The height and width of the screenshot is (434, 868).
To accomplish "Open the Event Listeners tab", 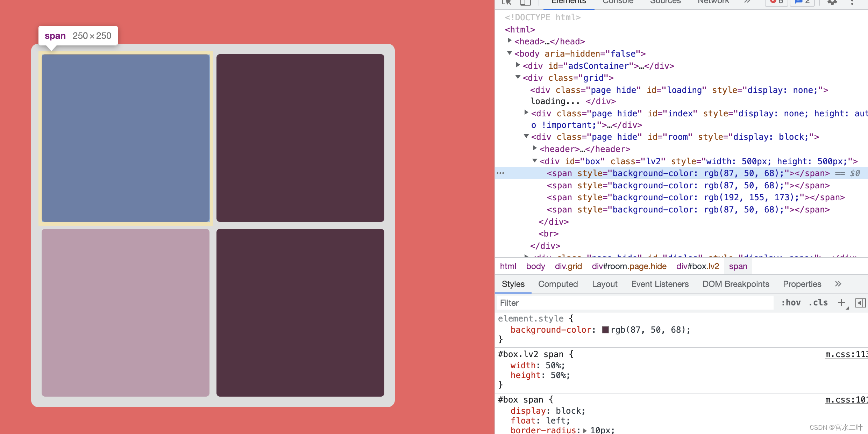I will tap(660, 284).
